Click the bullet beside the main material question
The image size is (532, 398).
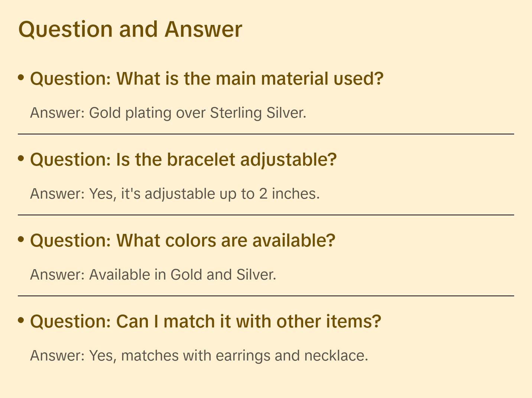[21, 77]
